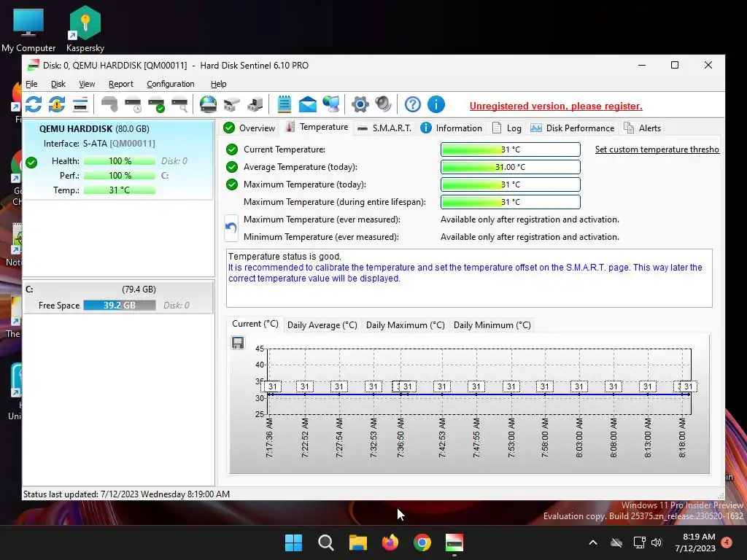Click the drive tower icon before notepad

tap(255, 104)
